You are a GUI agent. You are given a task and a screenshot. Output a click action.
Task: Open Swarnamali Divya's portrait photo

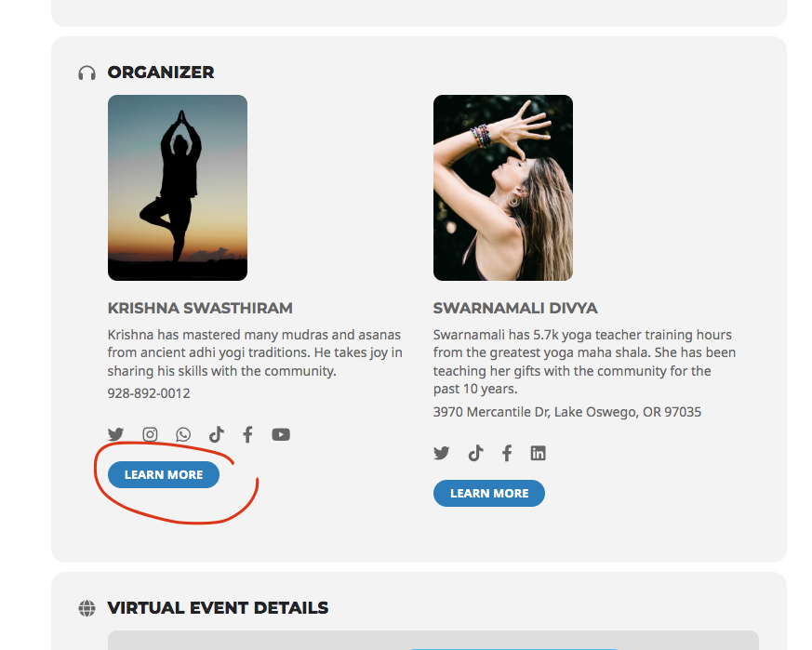[503, 188]
